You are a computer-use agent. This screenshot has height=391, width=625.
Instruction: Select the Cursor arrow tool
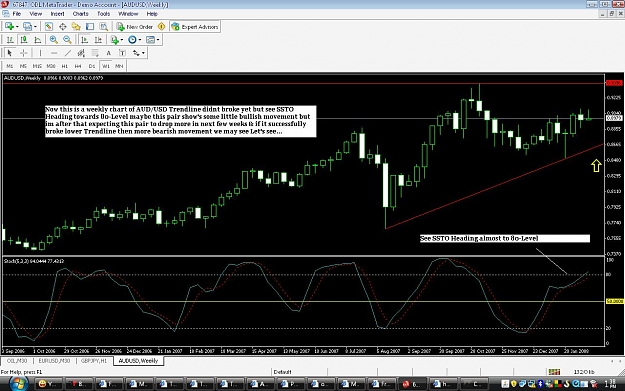pos(10,53)
